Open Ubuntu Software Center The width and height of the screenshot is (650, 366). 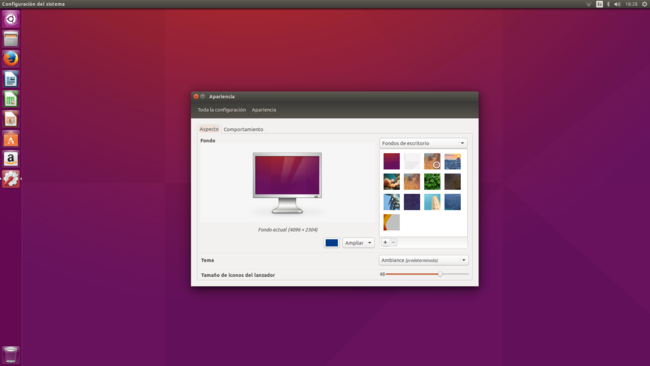11,139
